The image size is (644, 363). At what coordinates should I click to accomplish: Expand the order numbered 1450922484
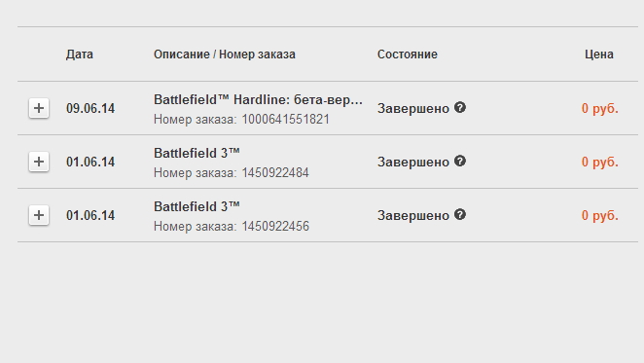[x=39, y=162]
